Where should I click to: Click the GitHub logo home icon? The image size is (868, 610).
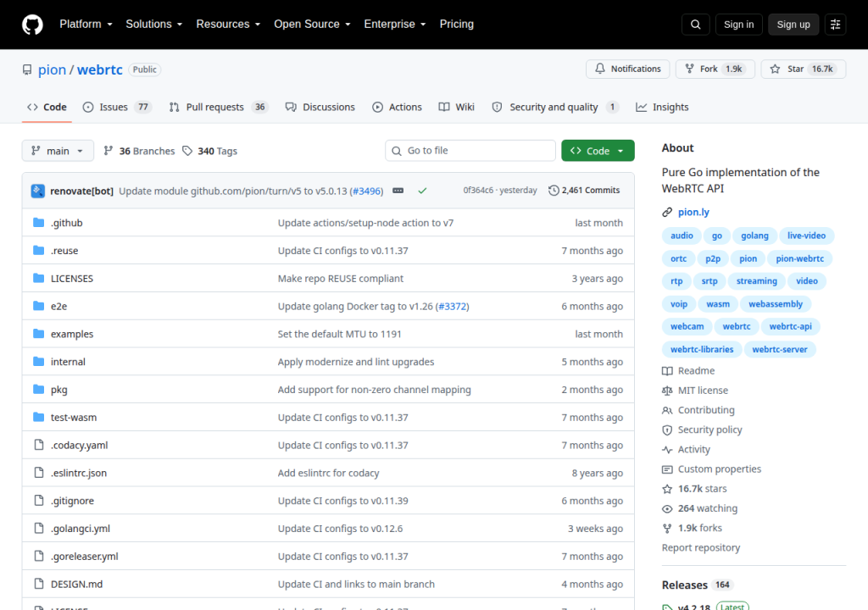[x=32, y=25]
